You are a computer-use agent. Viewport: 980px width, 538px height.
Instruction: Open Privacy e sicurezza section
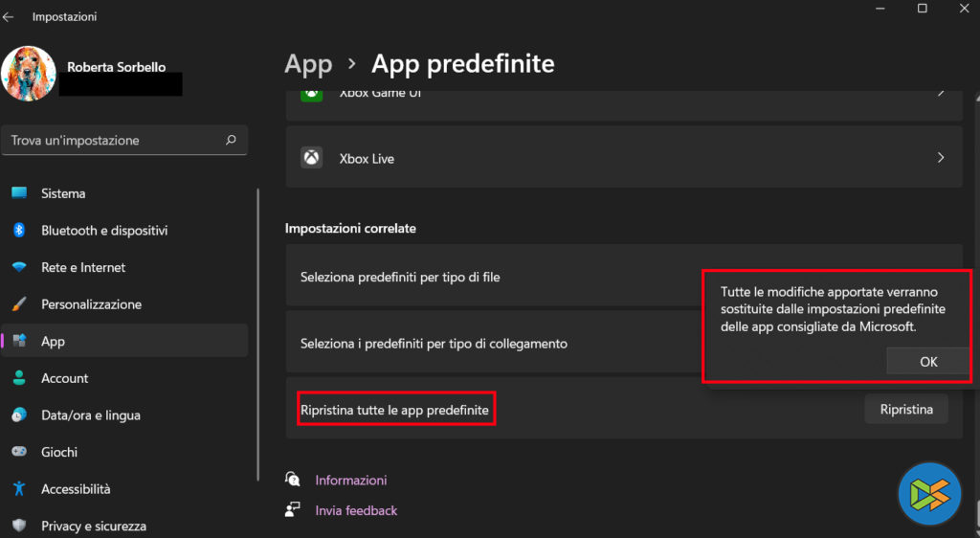[x=93, y=526]
